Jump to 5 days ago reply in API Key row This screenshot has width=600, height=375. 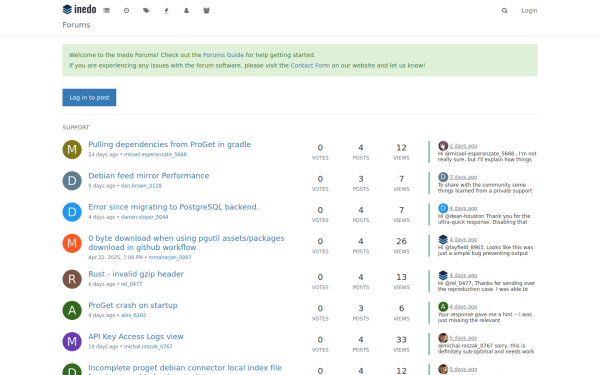[x=463, y=338]
